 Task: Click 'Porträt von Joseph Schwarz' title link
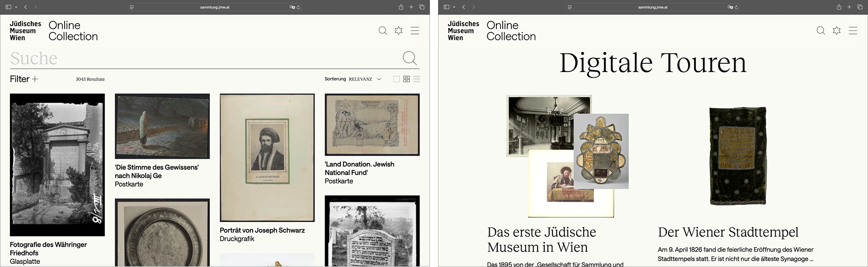point(262,230)
